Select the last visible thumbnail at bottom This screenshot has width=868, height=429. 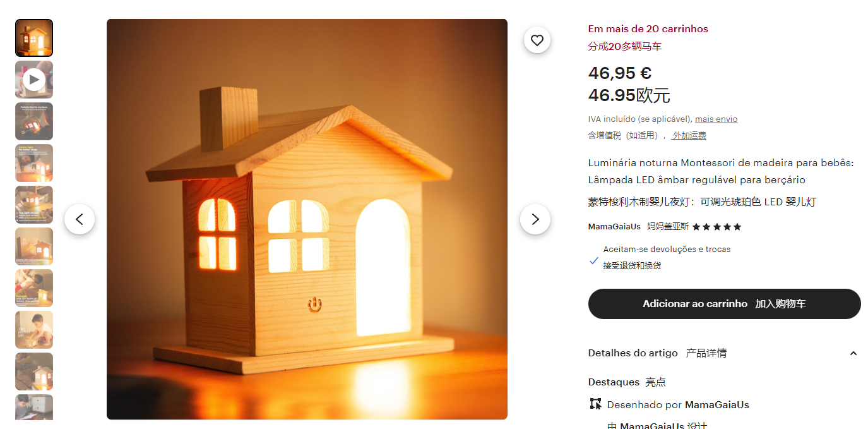coord(34,407)
